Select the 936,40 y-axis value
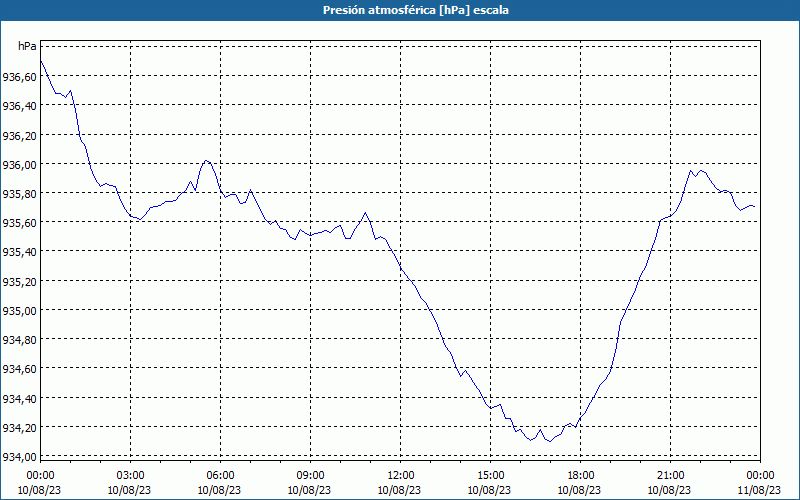This screenshot has height=500, width=800. click(19, 106)
